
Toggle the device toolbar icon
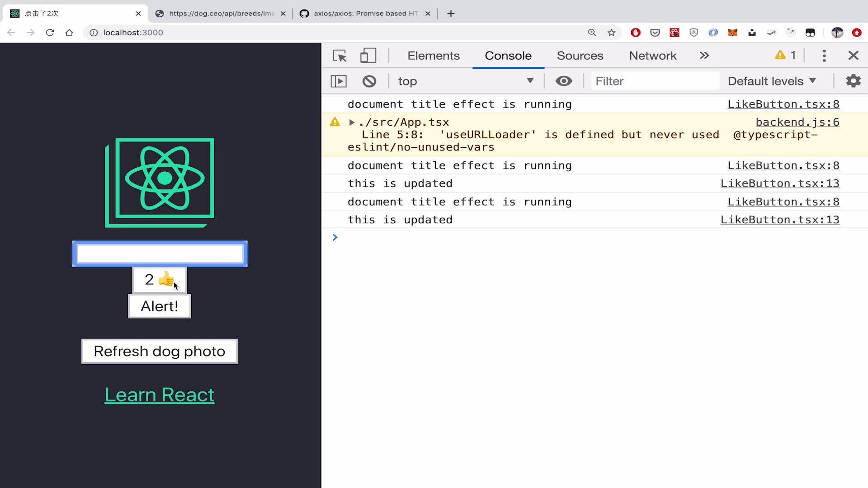(x=368, y=56)
